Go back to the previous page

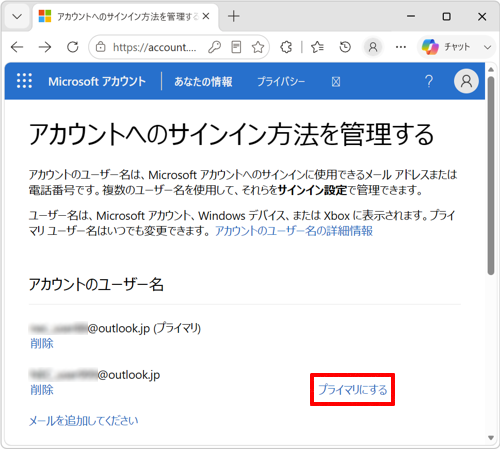(x=17, y=47)
